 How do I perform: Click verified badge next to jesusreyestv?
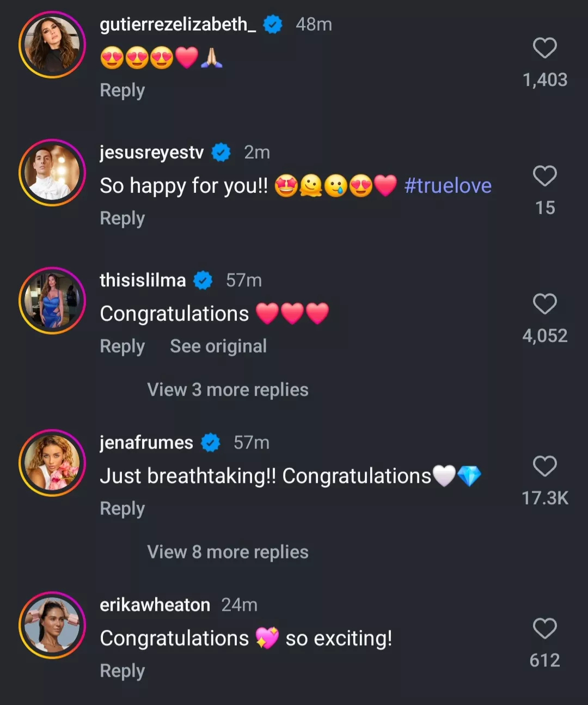coord(221,153)
